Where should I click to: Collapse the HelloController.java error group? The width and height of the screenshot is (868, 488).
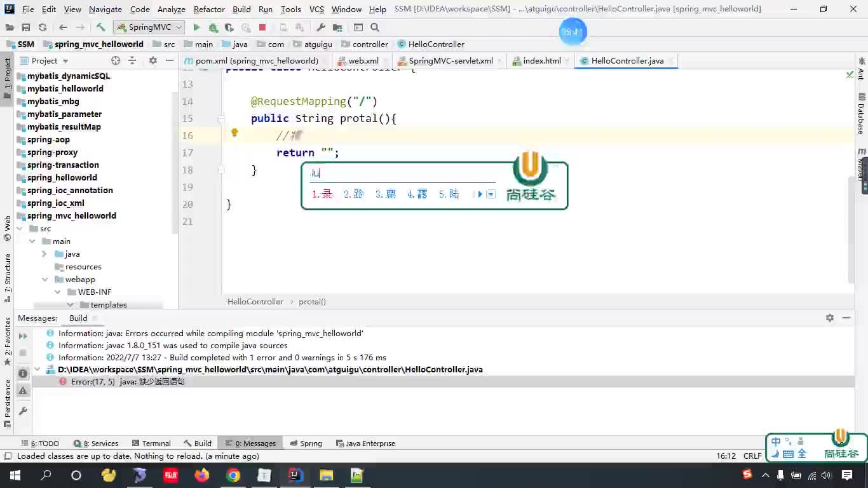point(37,369)
